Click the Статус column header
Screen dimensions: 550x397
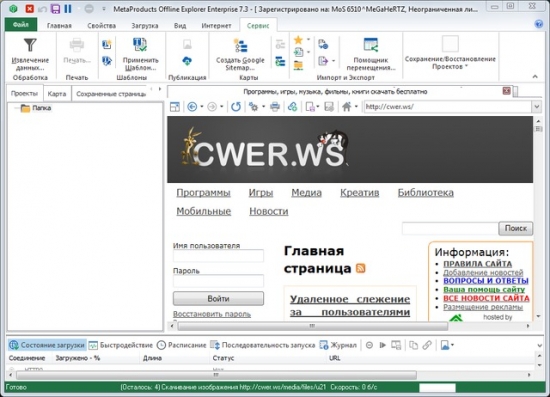pyautogui.click(x=223, y=358)
